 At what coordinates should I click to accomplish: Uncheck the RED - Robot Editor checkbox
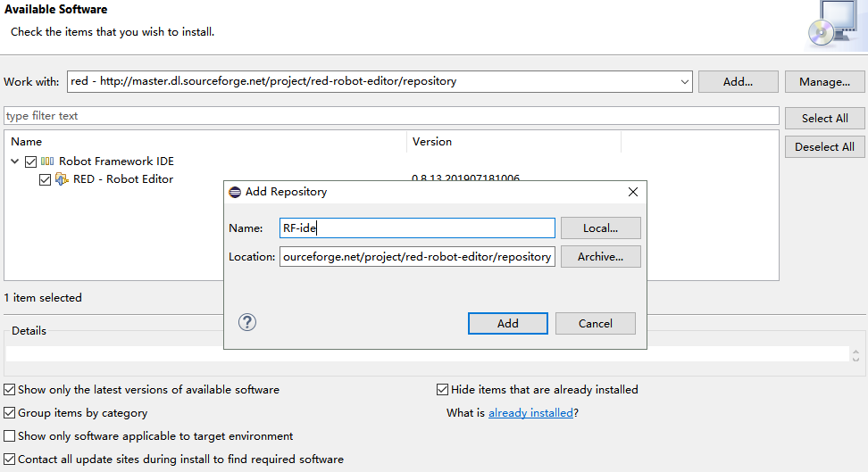coord(46,179)
